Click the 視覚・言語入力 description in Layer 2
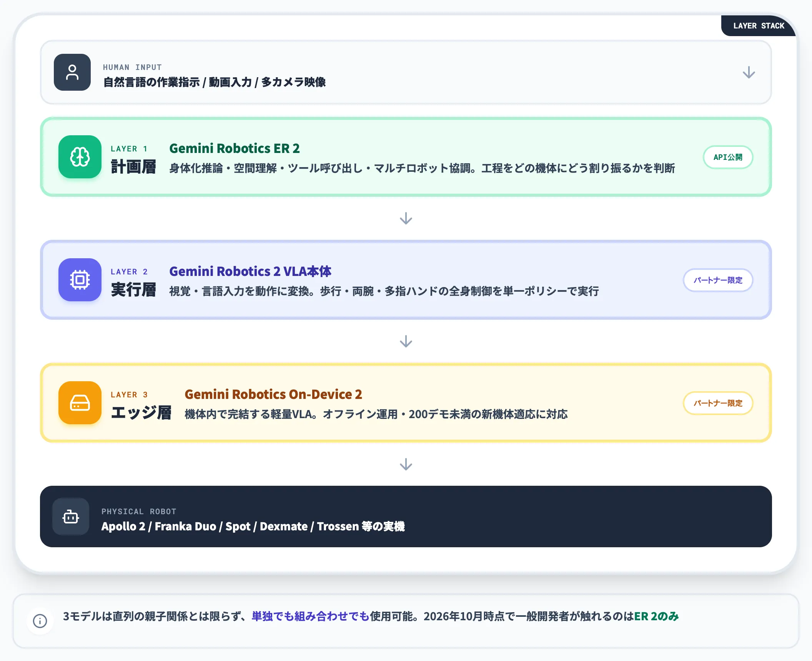 point(384,291)
